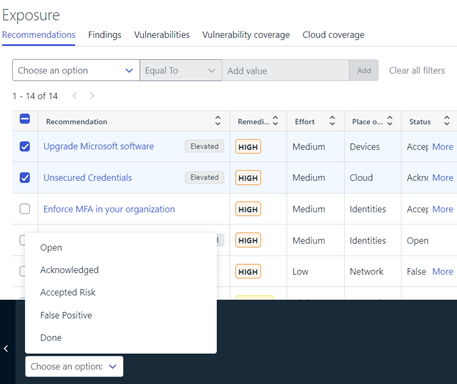This screenshot has width=457, height=384.
Task: Switch to the Recommendations tab
Action: pos(39,35)
